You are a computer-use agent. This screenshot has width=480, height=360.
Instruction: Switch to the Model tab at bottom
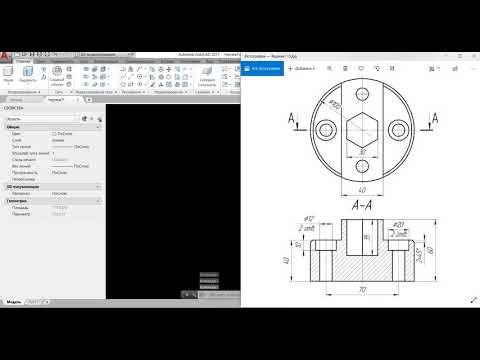click(14, 302)
